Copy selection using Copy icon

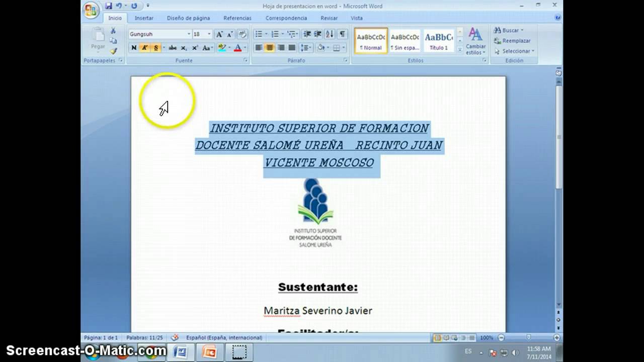[113, 41]
